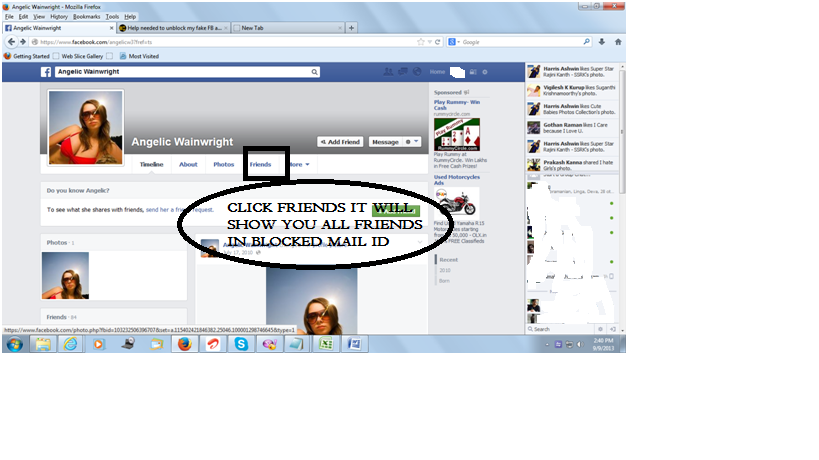The image size is (819, 460).
Task: Select the Timeline profile tab
Action: [151, 164]
